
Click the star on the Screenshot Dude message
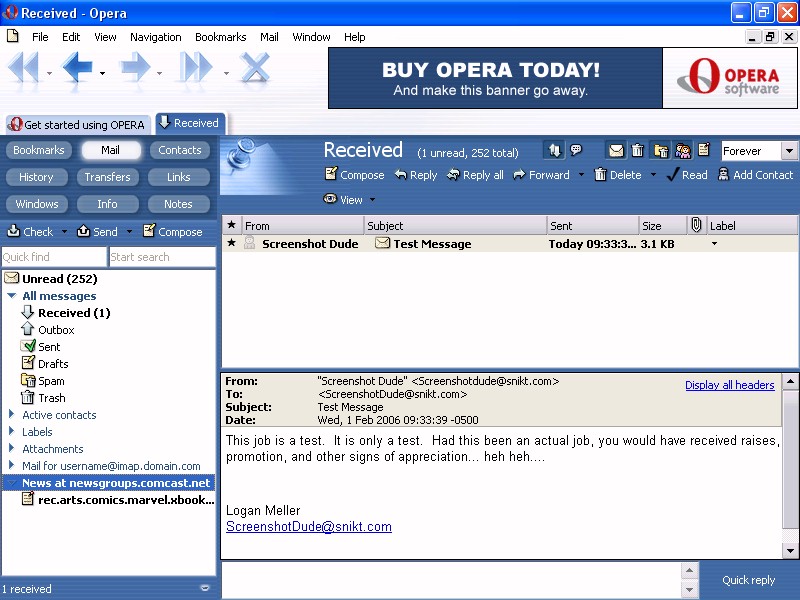point(232,243)
